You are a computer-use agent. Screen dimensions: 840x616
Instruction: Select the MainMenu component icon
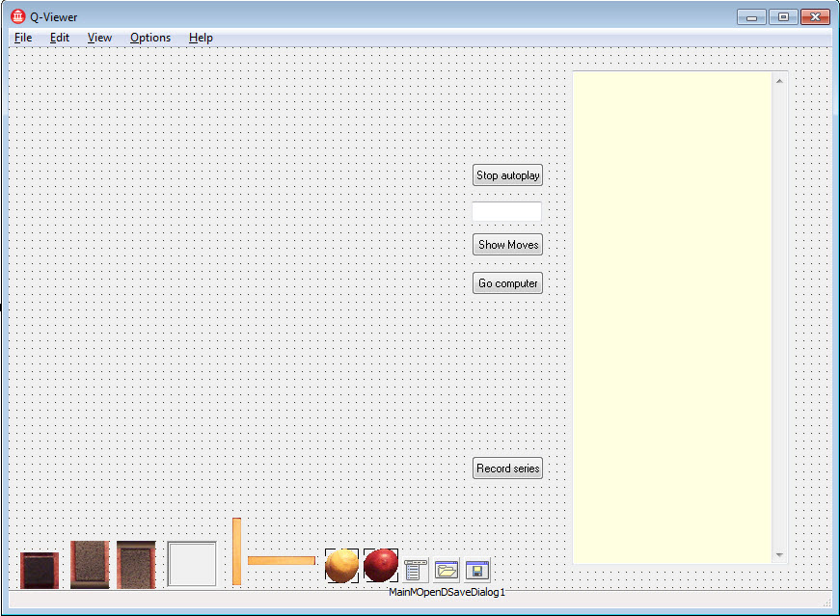415,569
